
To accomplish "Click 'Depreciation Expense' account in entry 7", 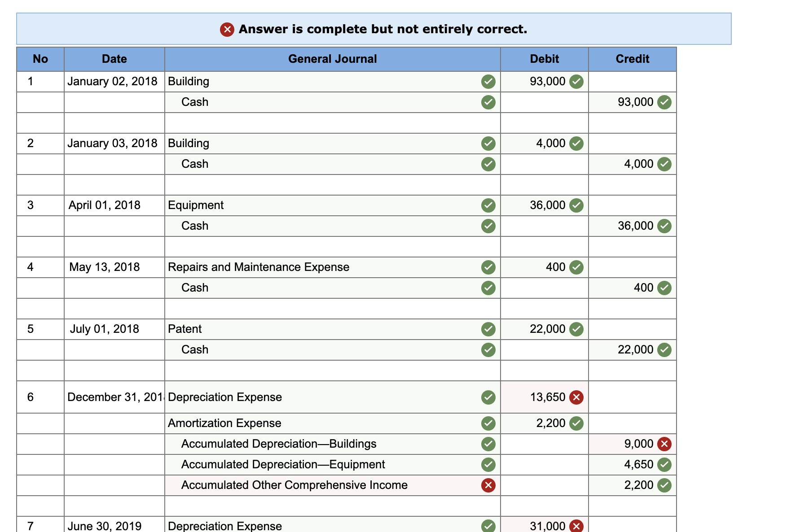I will pos(333,525).
